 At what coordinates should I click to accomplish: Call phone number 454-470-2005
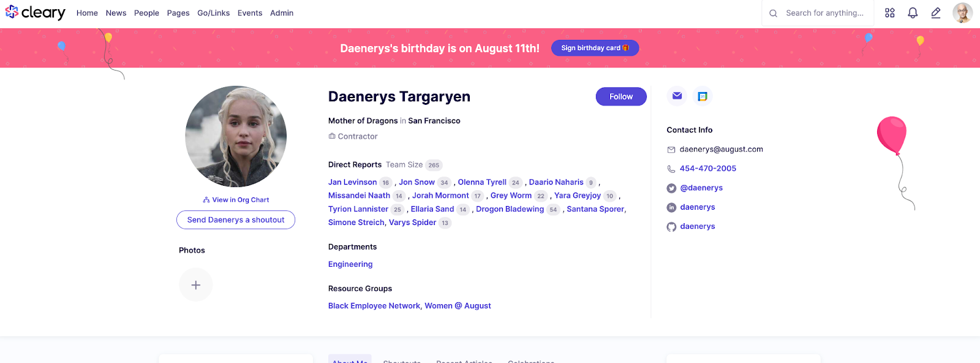click(x=708, y=169)
